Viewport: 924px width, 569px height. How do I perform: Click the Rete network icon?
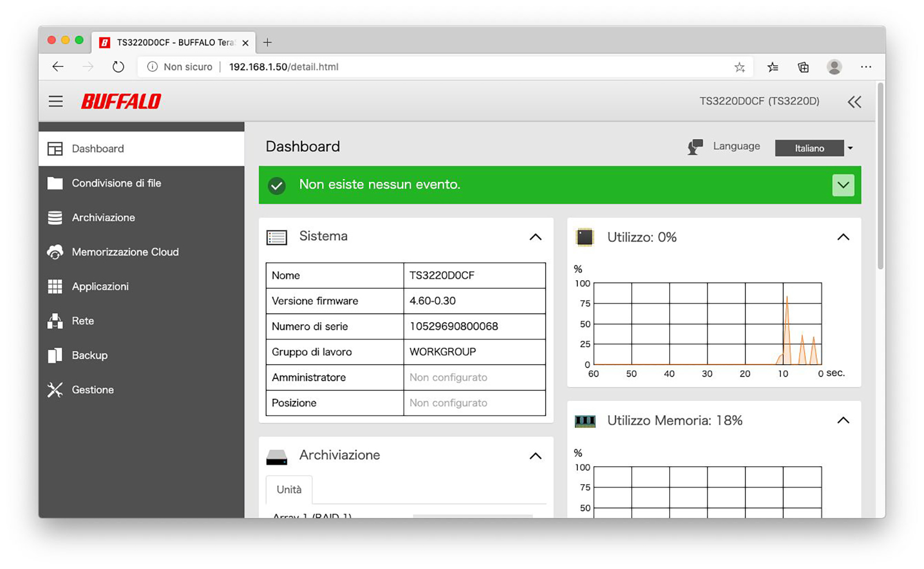coord(55,321)
